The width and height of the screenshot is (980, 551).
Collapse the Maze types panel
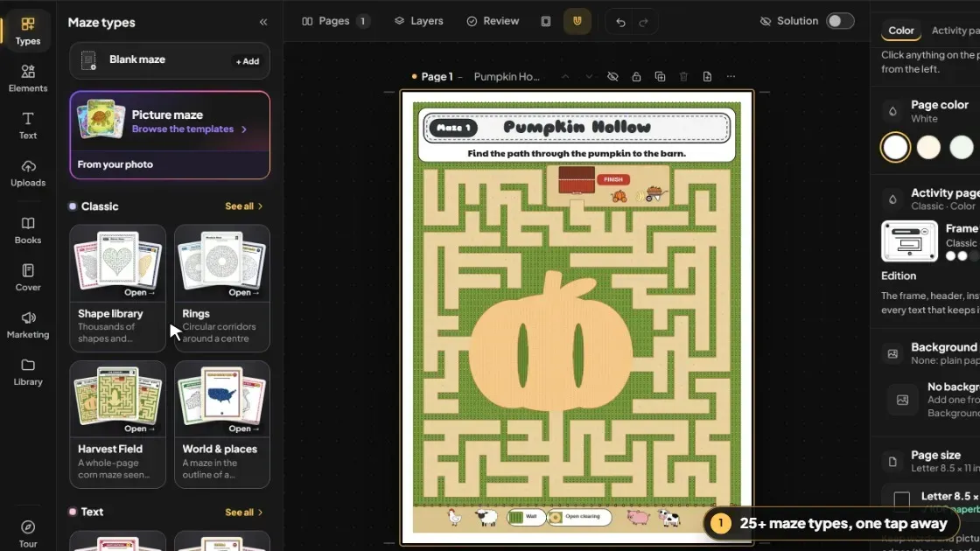tap(263, 22)
